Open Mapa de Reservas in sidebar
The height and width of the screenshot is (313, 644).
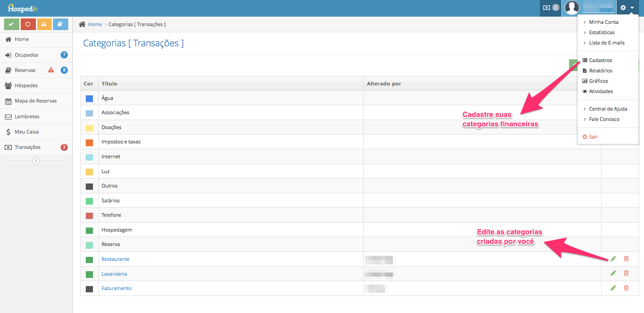(x=35, y=101)
